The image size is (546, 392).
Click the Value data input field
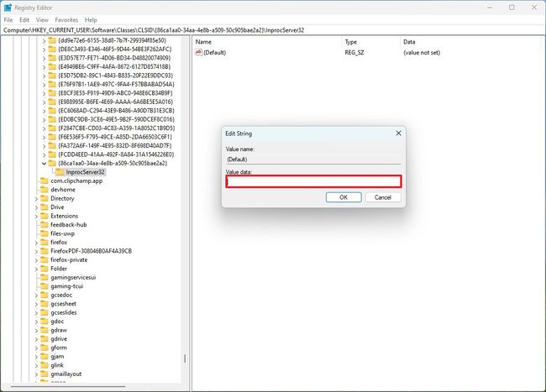point(314,181)
